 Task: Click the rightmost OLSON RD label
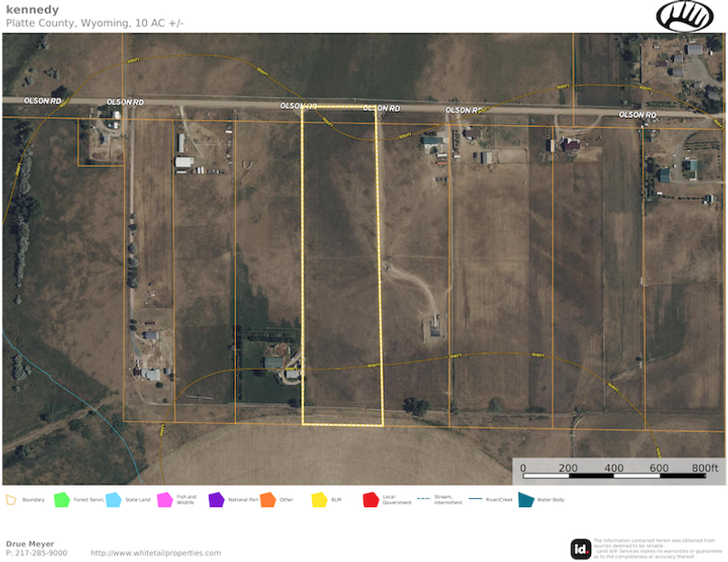click(x=637, y=115)
